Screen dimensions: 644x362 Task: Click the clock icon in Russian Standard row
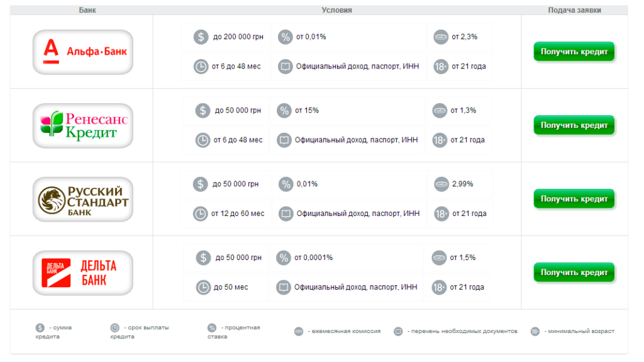(200, 214)
